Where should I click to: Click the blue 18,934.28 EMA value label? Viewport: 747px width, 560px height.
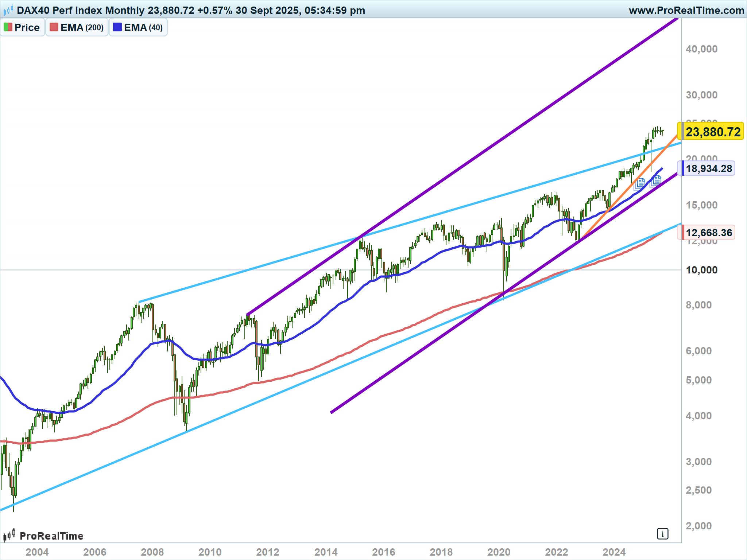click(708, 168)
